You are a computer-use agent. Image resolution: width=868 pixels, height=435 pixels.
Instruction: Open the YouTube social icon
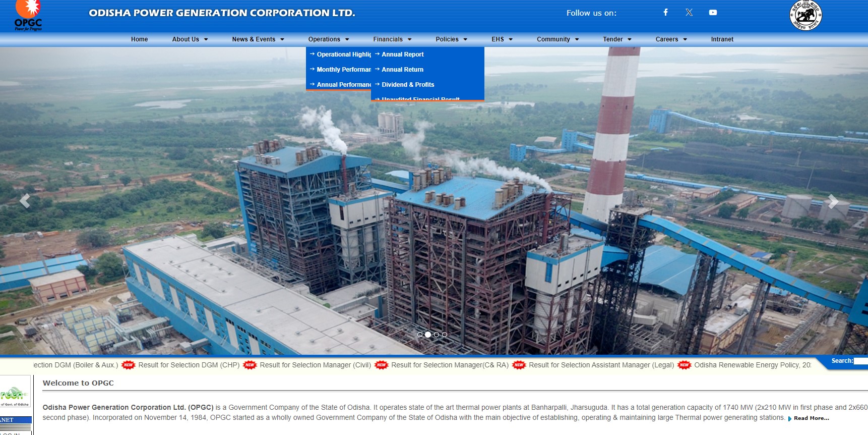click(x=713, y=12)
